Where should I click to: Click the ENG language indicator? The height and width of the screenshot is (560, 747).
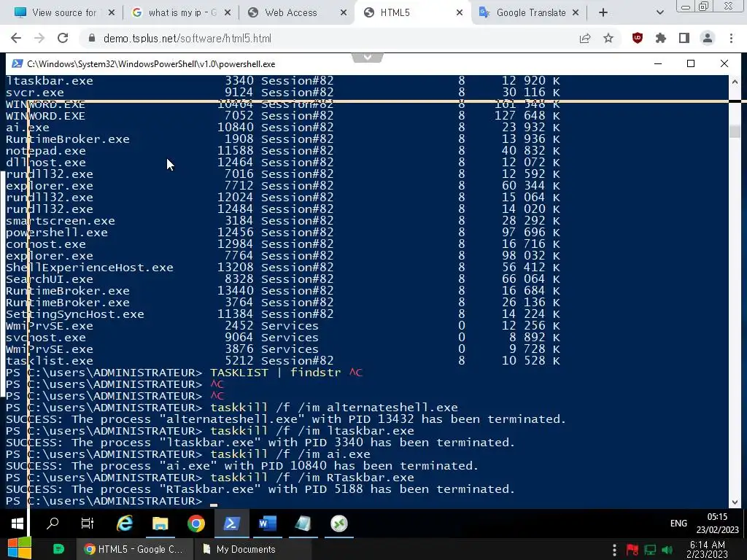click(x=678, y=524)
